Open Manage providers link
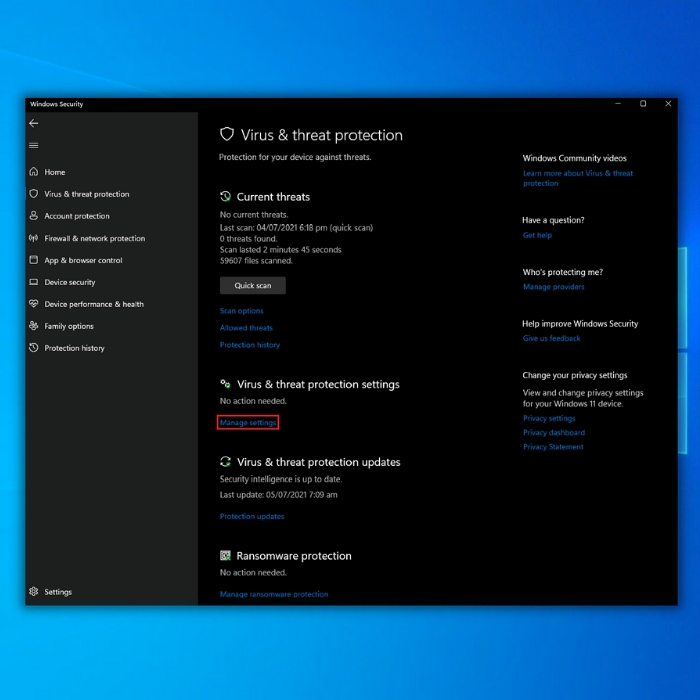700x700 pixels. click(x=554, y=287)
